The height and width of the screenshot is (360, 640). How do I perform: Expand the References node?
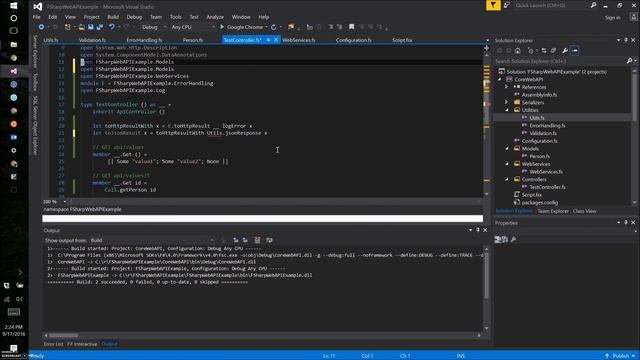coord(507,87)
